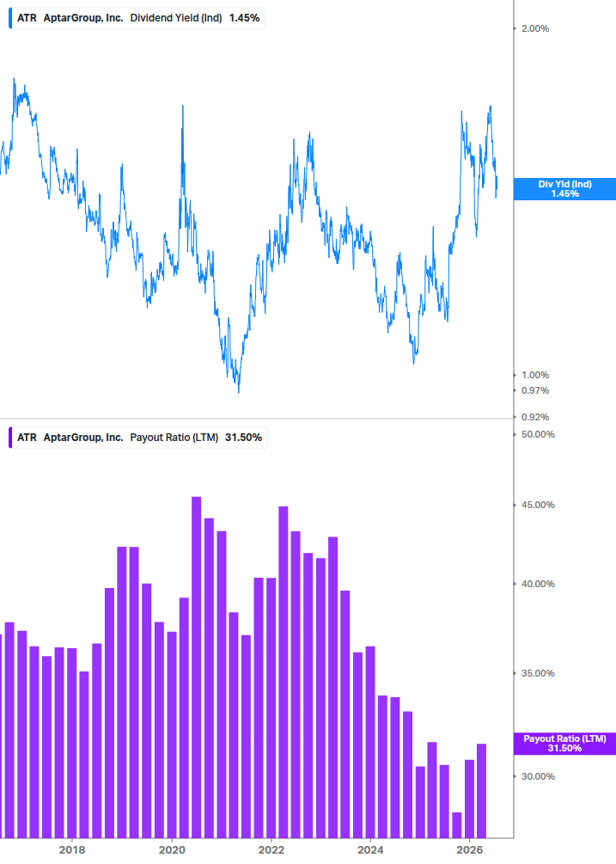The image size is (616, 864).
Task: Click the purple color bar of Payout Ratio legend
Action: click(x=10, y=438)
